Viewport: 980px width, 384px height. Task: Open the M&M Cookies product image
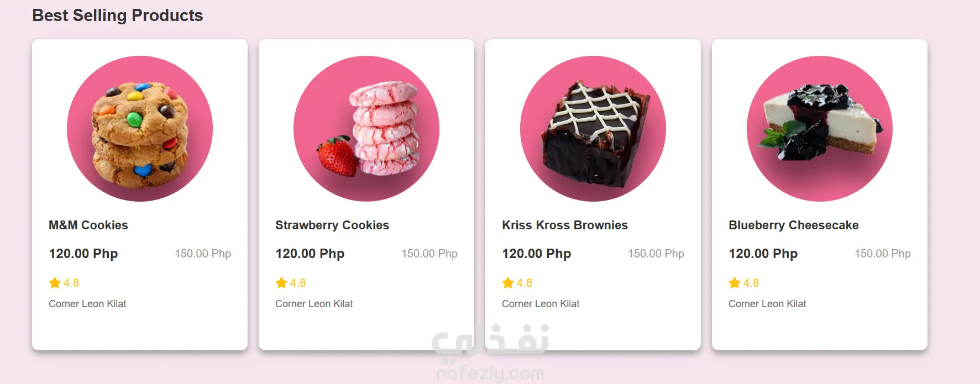[140, 129]
